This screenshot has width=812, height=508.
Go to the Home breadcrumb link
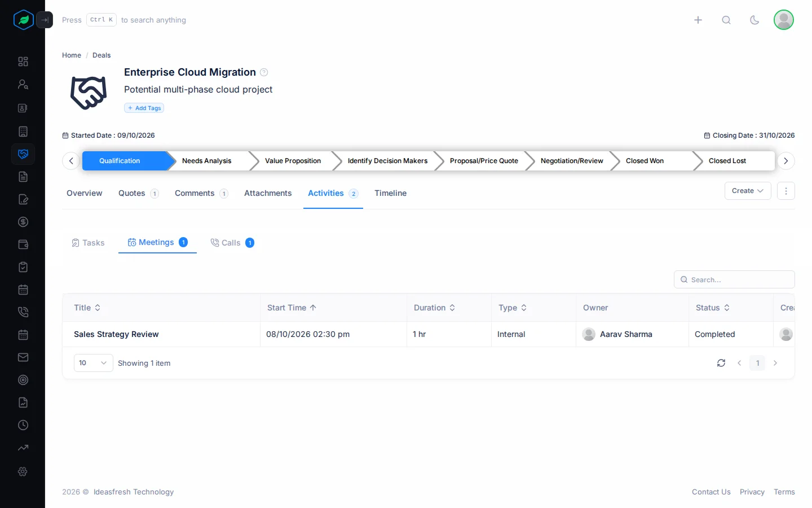(72, 55)
